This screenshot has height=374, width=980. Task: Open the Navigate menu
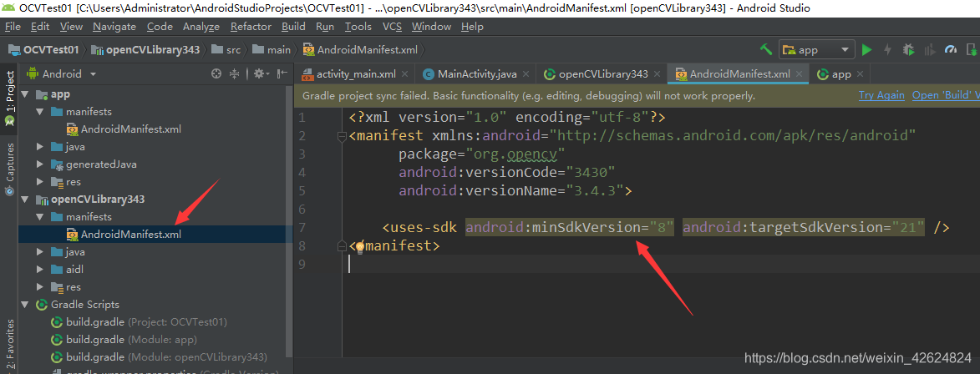click(x=114, y=26)
